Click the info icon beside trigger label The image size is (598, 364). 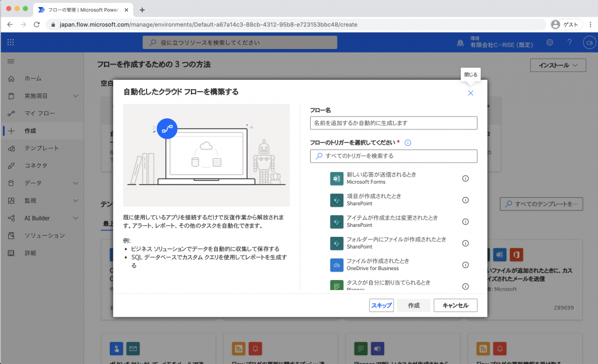pyautogui.click(x=408, y=143)
